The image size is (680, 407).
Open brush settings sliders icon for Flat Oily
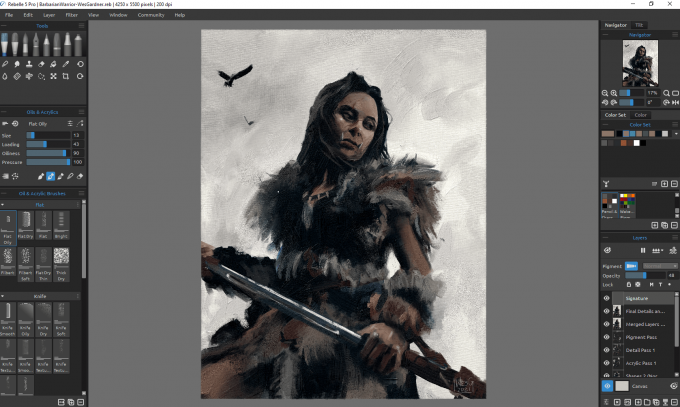70,124
